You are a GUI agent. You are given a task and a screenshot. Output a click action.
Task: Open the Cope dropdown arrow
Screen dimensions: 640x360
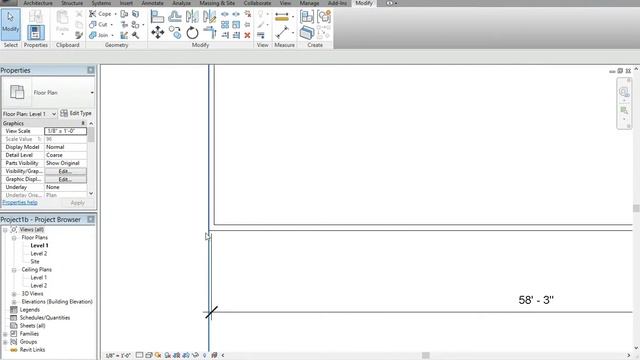(115, 14)
